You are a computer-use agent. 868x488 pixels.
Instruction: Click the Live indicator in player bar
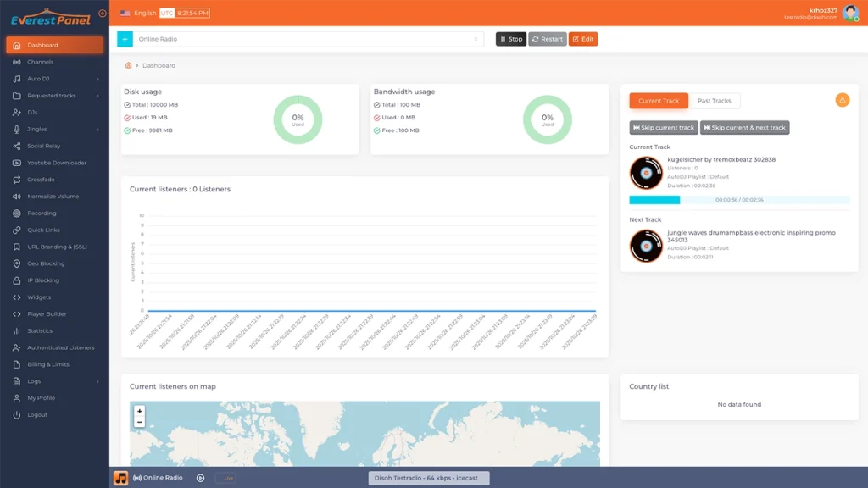pos(225,478)
